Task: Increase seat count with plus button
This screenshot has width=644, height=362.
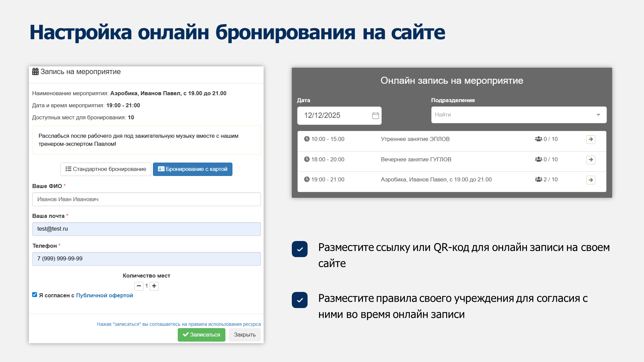Action: point(154,286)
